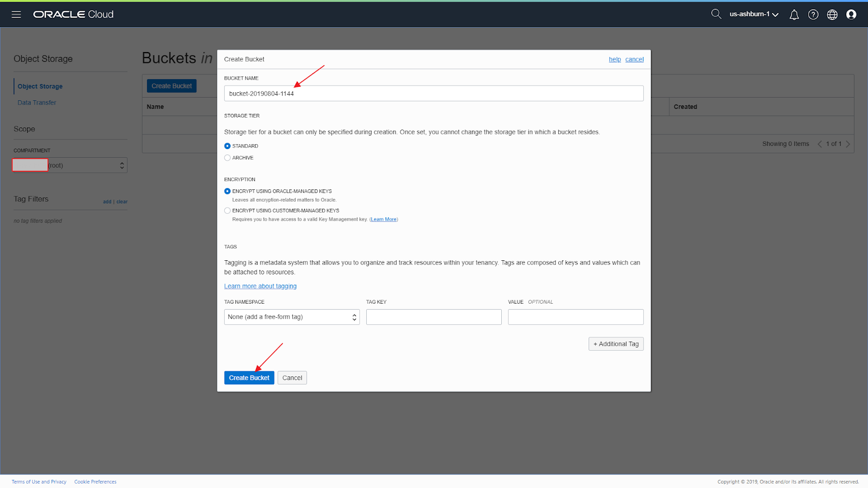Open the region selector us-ashburn-1

pyautogui.click(x=753, y=15)
